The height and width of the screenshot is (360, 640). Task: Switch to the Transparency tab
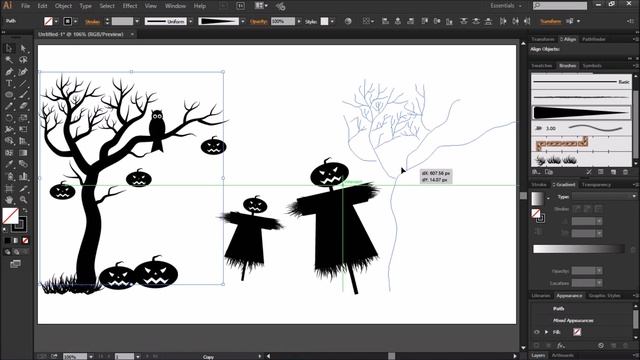596,185
